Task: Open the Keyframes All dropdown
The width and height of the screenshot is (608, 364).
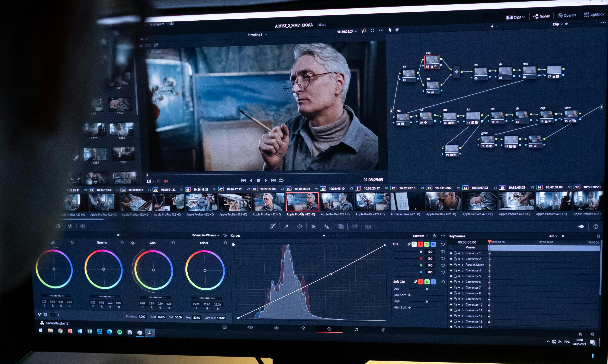Action: [553, 236]
